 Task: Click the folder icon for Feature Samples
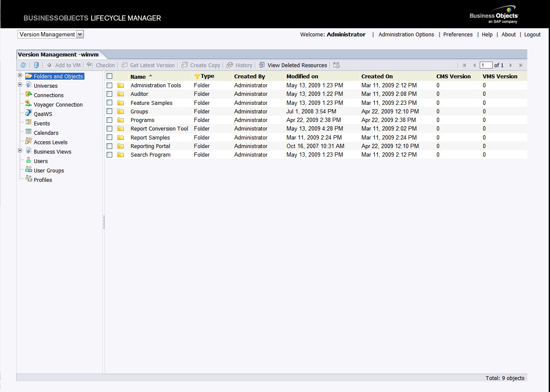tap(121, 103)
